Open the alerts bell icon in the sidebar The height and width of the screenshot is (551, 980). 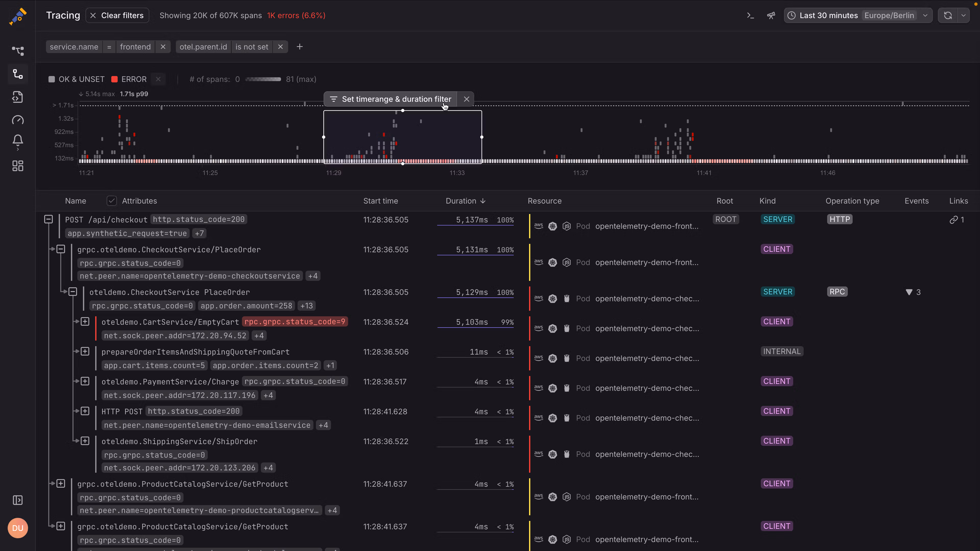18,142
